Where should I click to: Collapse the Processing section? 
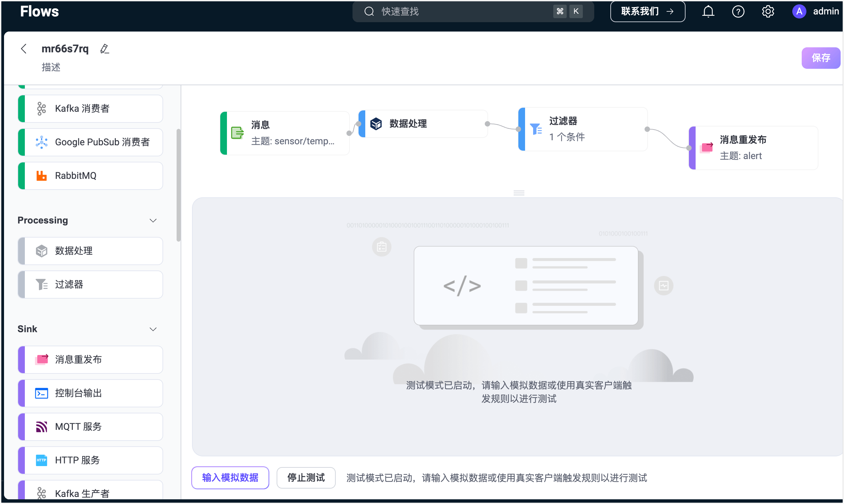tap(153, 220)
